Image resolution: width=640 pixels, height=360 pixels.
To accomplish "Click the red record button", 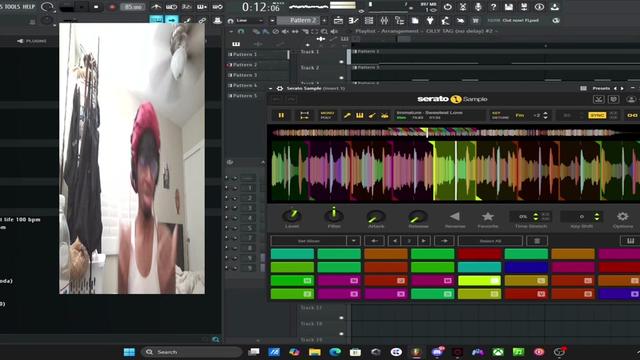I will tap(112, 7).
